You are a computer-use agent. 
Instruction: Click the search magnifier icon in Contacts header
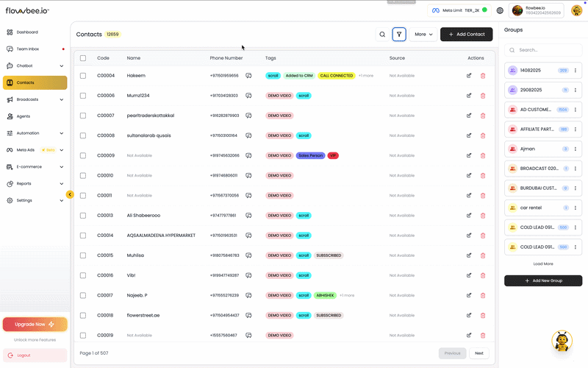382,35
